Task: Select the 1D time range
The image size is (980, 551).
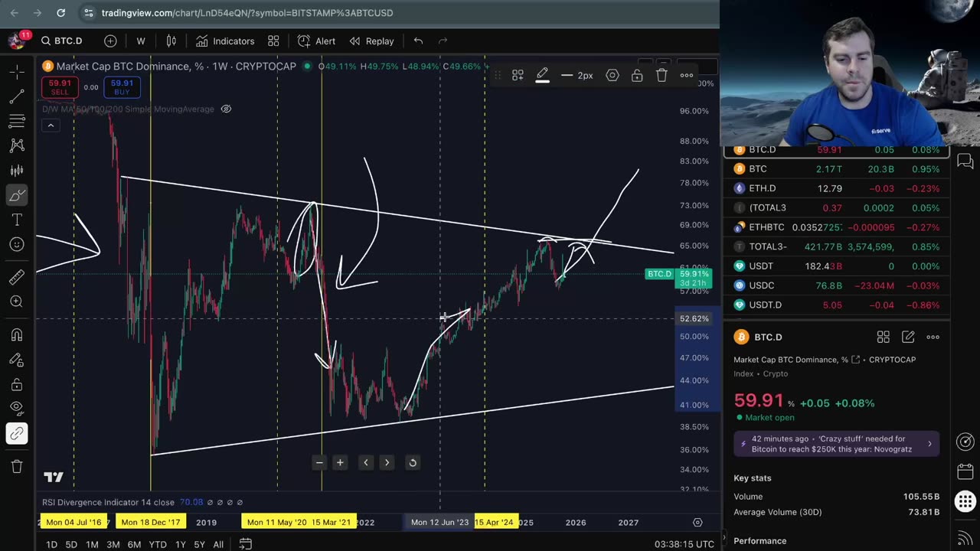Action: click(x=51, y=544)
